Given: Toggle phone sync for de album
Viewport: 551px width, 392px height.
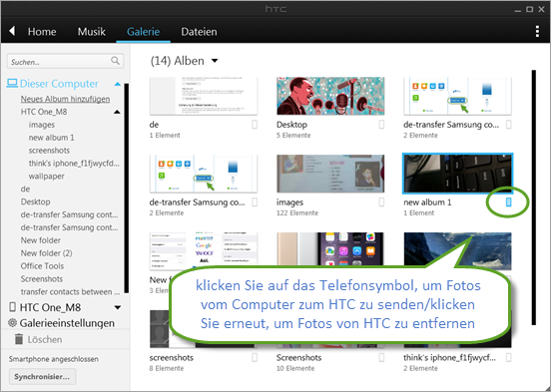Looking at the screenshot, I should pyautogui.click(x=255, y=125).
